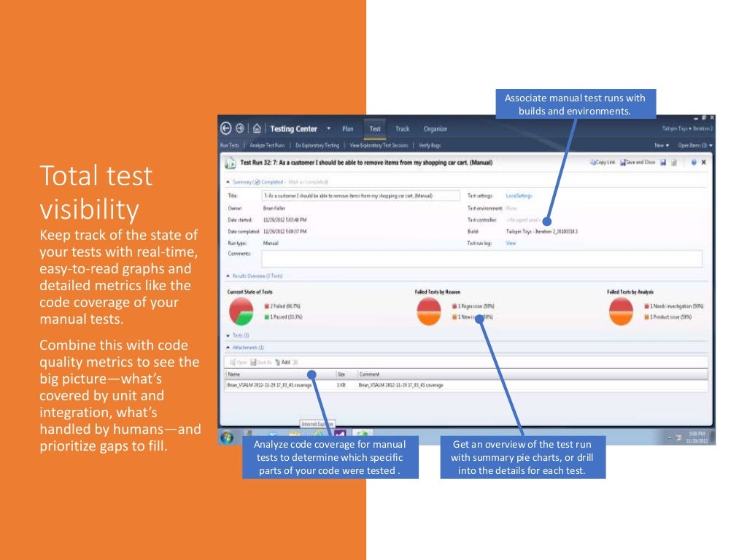Viewport: 747px width, 560px height.
Task: Click the Failed Tests by Reason pie chart
Action: click(x=429, y=311)
